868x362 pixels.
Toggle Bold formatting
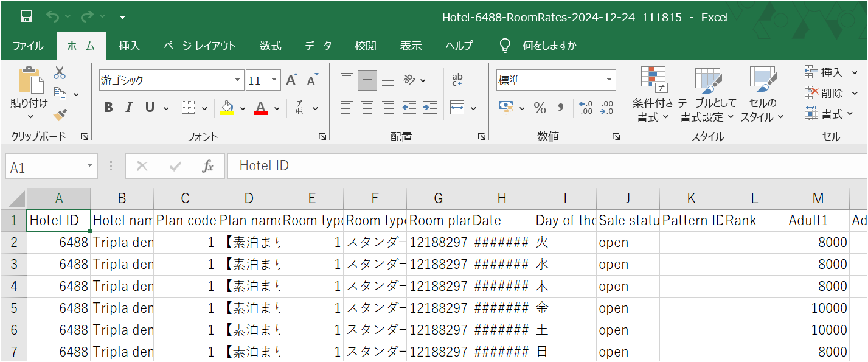coord(108,108)
